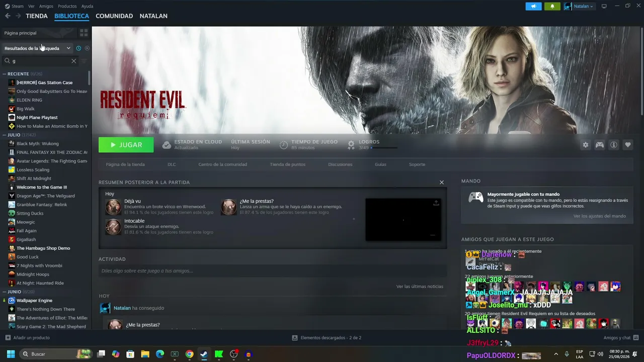Open the ¿Me la prestas? summary achievement
The width and height of the screenshot is (644, 362).
(x=229, y=207)
